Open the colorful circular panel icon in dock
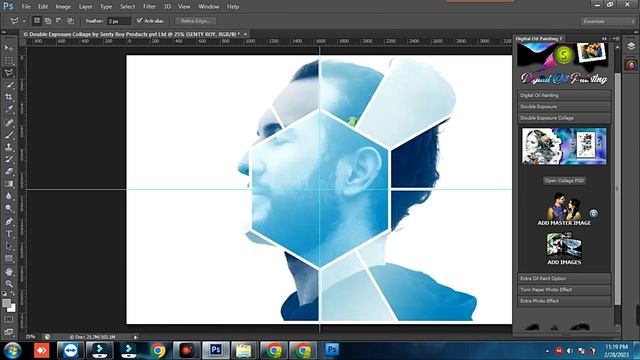 click(631, 65)
